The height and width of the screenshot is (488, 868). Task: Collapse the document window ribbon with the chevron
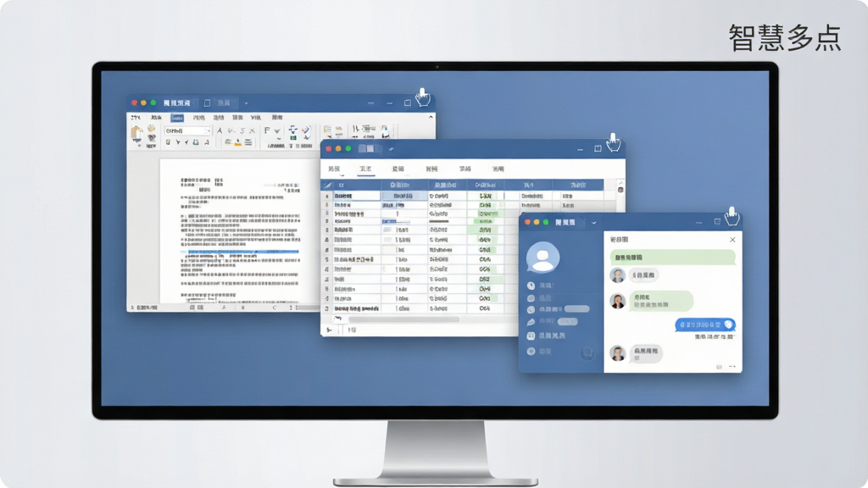(x=431, y=117)
